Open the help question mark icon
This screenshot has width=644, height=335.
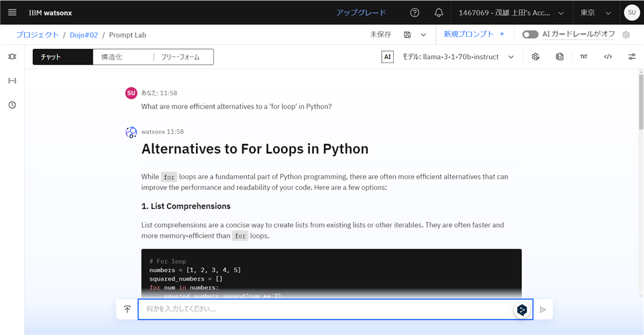pos(415,13)
